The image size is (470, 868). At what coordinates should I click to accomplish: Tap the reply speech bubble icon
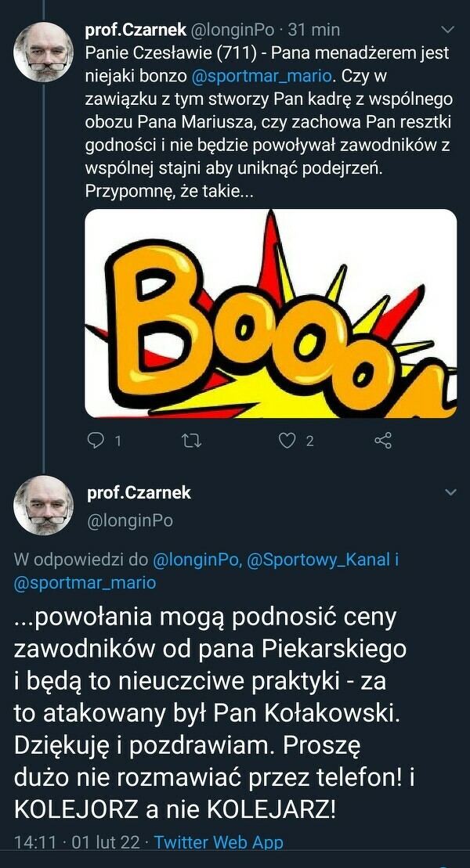pos(97,440)
